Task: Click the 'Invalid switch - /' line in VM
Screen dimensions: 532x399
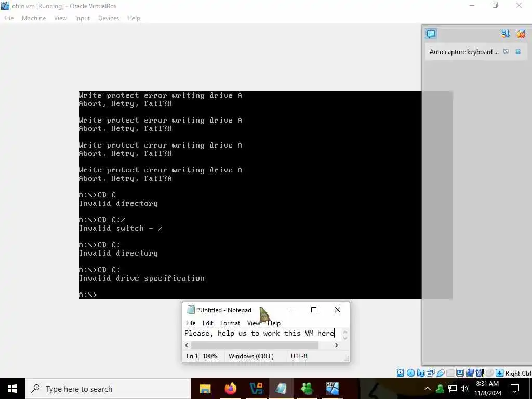Action: point(121,229)
